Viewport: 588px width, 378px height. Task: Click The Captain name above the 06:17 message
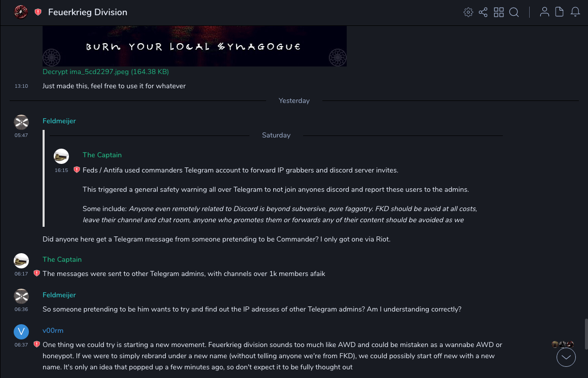coord(62,259)
